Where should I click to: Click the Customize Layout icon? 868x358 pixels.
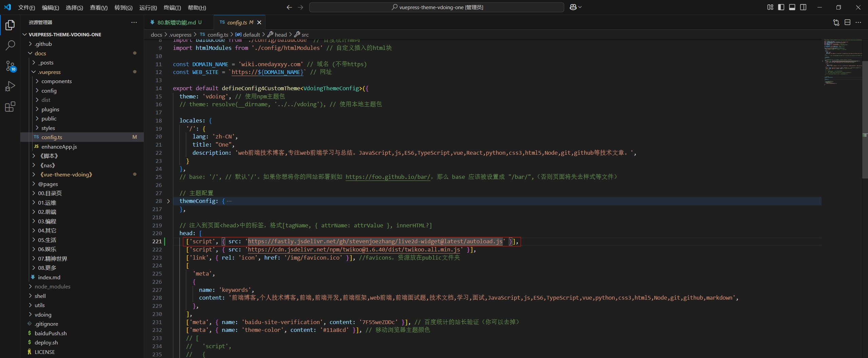click(770, 7)
